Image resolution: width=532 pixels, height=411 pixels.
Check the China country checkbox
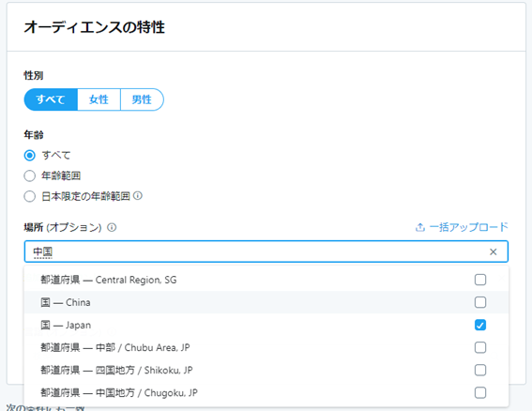[480, 302]
